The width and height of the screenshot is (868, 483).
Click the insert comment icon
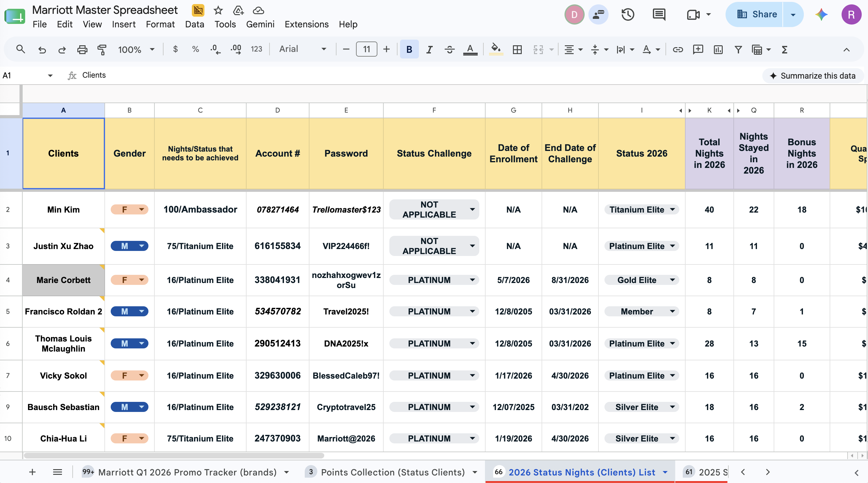coord(698,49)
